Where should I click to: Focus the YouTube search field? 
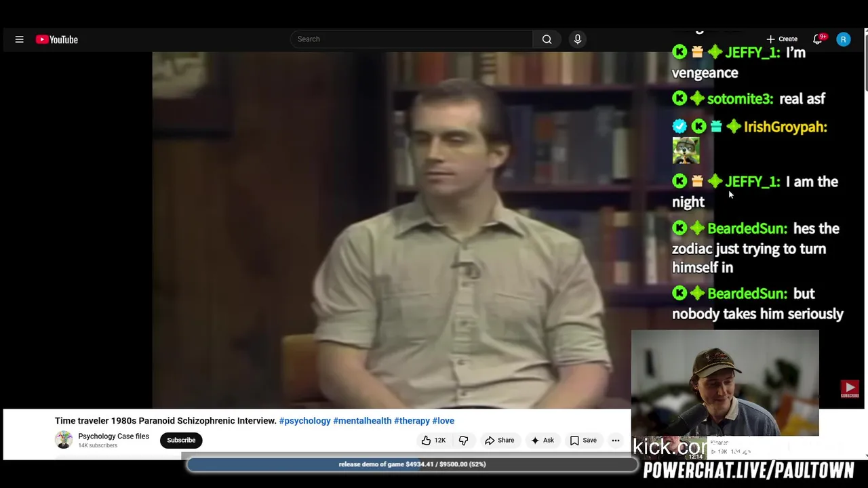pos(412,39)
